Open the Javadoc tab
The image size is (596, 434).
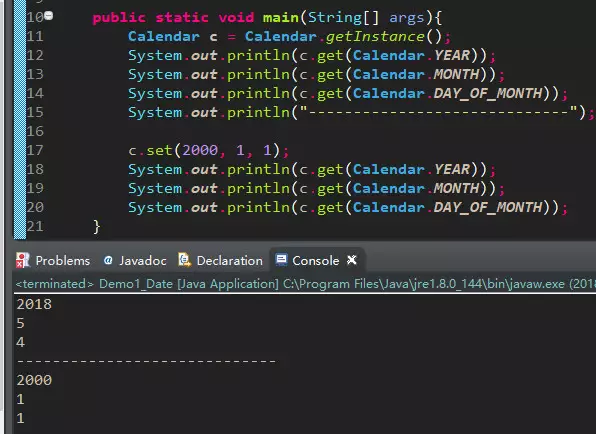pos(135,260)
